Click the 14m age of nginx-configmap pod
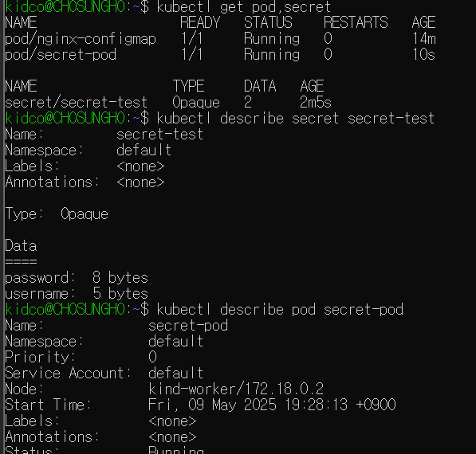The image size is (476, 454). tap(424, 39)
